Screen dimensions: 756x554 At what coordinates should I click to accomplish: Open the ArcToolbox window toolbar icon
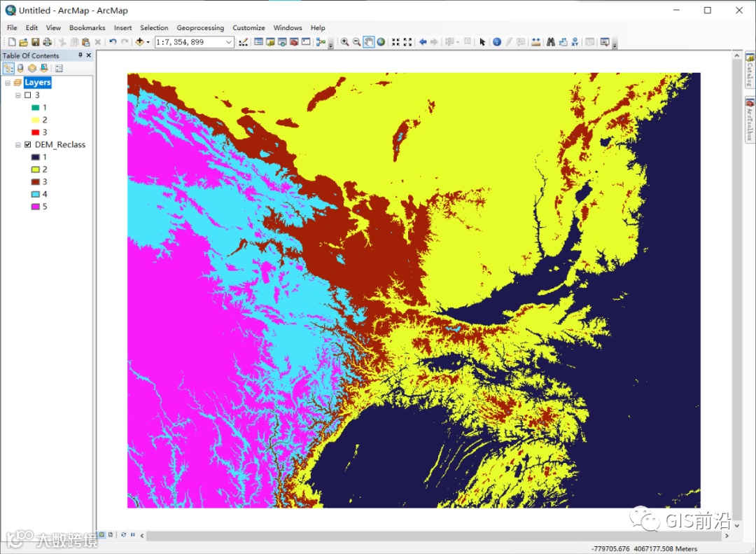[293, 42]
